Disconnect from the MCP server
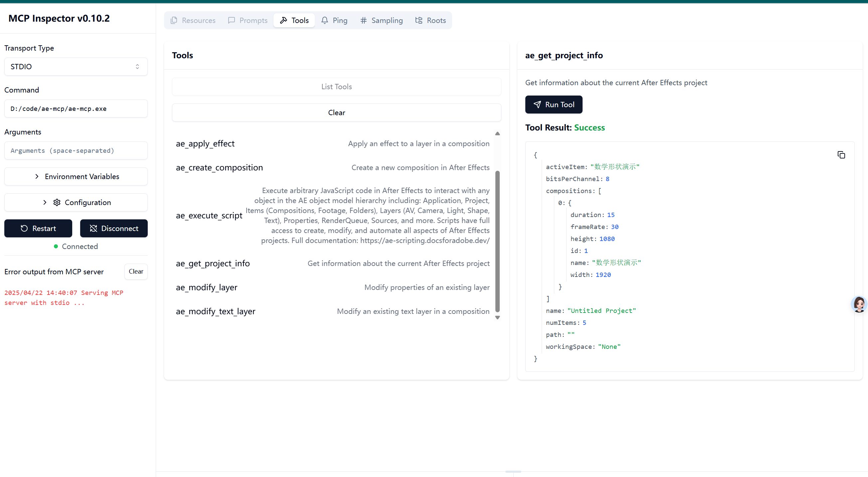 click(x=113, y=228)
